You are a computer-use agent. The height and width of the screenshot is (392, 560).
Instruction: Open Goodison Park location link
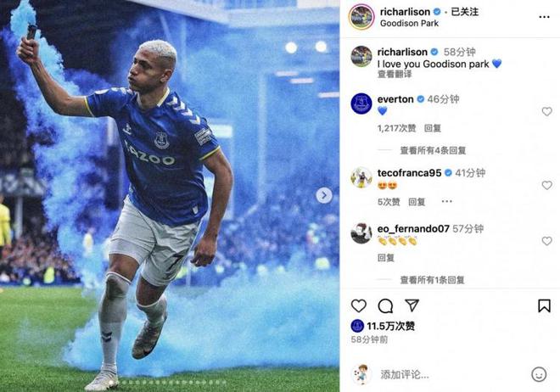409,24
